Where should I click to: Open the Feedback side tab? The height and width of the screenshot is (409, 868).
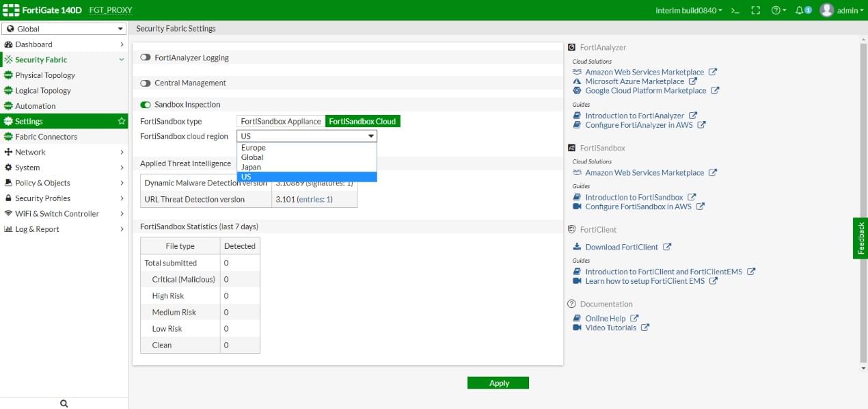click(x=860, y=238)
